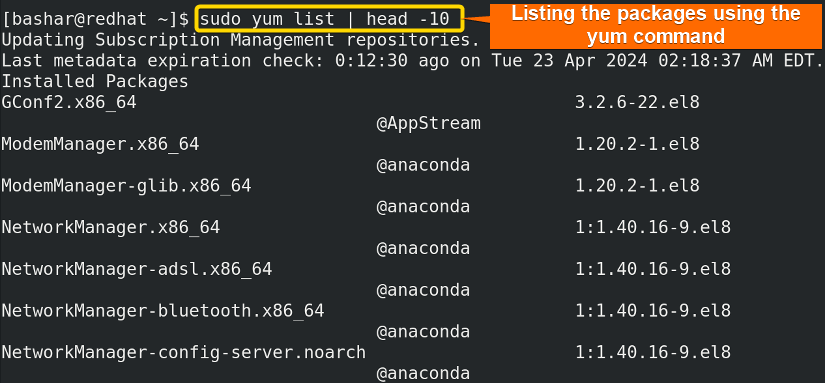Select version "1.20.2-1.el8" in the ModemManager-glib row
The image size is (825, 383).
(x=637, y=185)
